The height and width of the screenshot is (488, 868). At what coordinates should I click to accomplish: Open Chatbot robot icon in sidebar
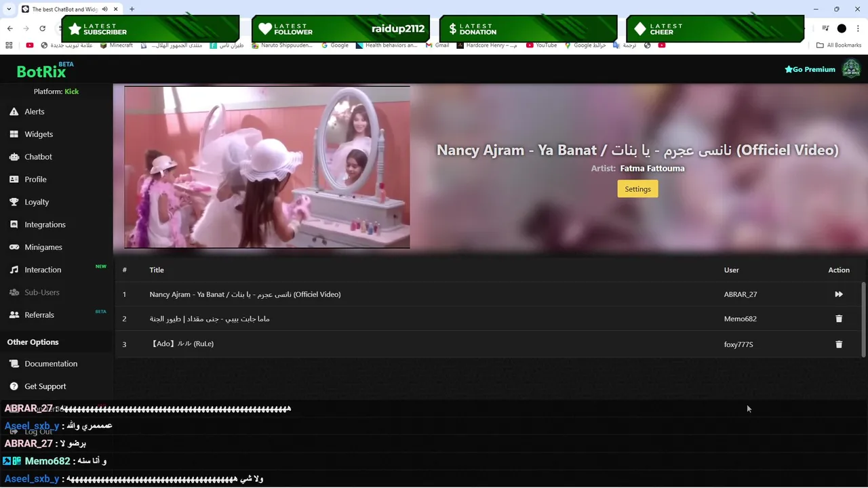[x=14, y=157]
